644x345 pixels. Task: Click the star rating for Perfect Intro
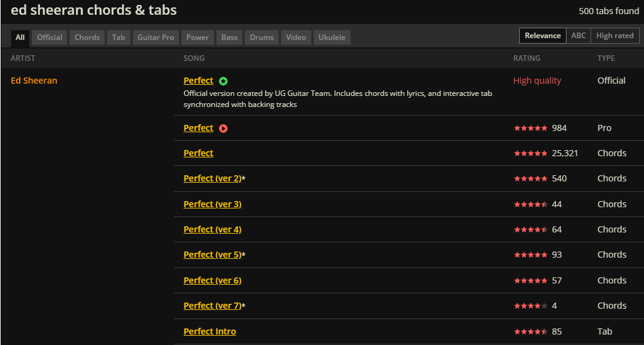pyautogui.click(x=530, y=332)
